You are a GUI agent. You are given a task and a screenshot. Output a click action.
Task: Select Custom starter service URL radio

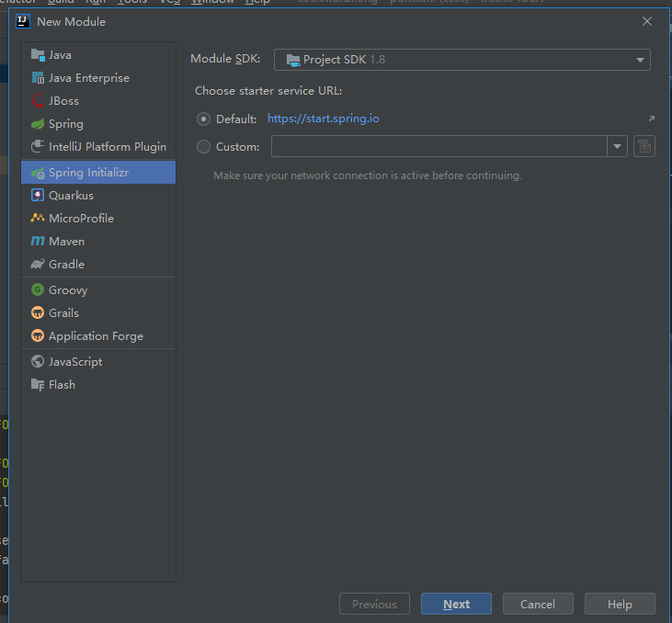(x=203, y=147)
